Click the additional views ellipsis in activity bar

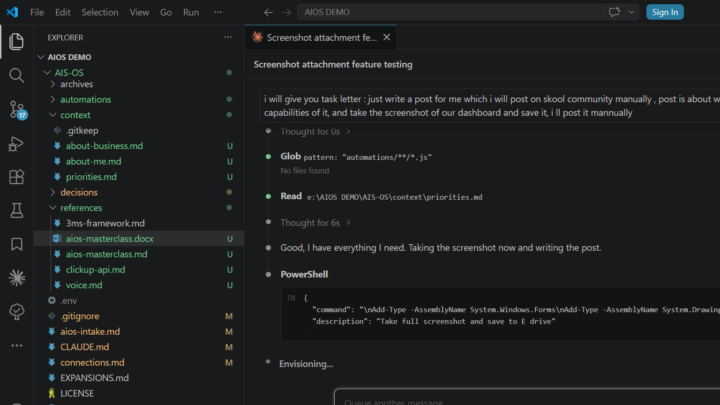click(x=17, y=345)
